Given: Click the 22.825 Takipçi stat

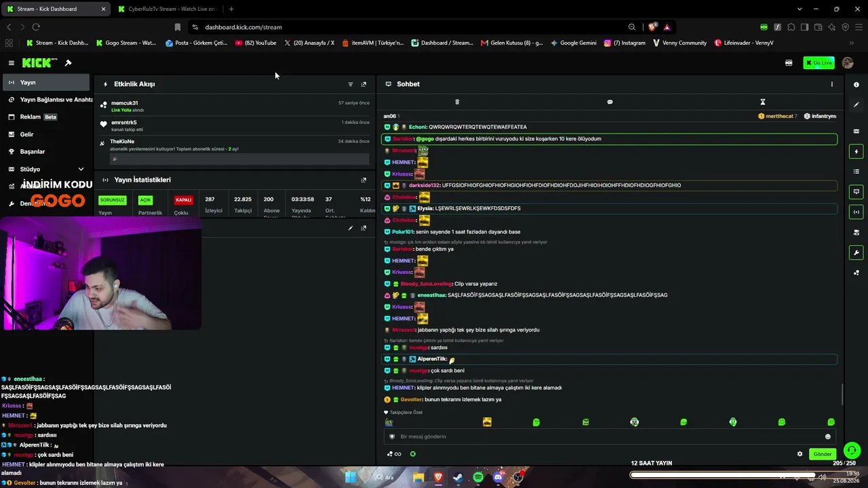Looking at the screenshot, I should [x=243, y=205].
